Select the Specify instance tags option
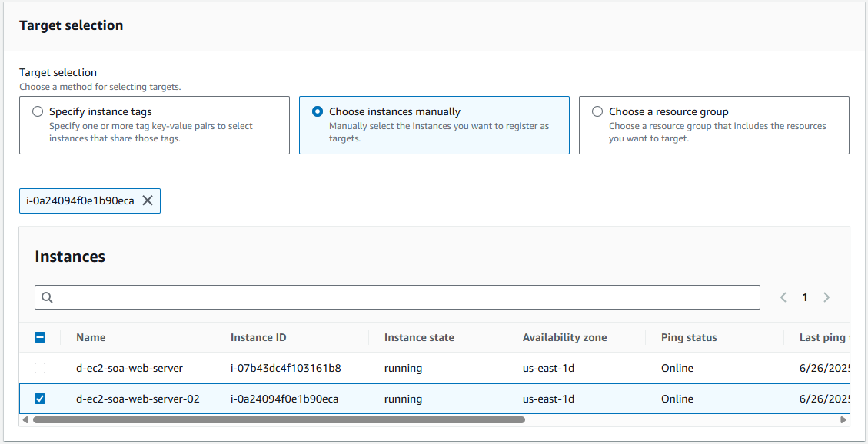Image resolution: width=868 pixels, height=444 pixels. click(x=38, y=111)
